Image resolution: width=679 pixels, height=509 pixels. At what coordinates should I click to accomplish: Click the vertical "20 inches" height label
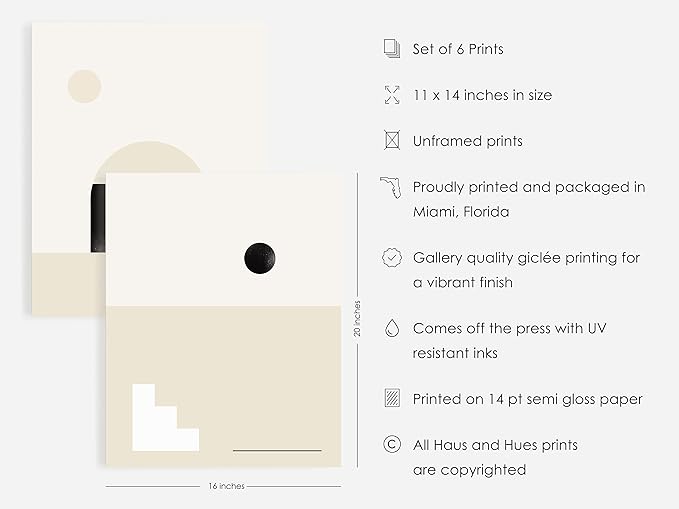357,320
